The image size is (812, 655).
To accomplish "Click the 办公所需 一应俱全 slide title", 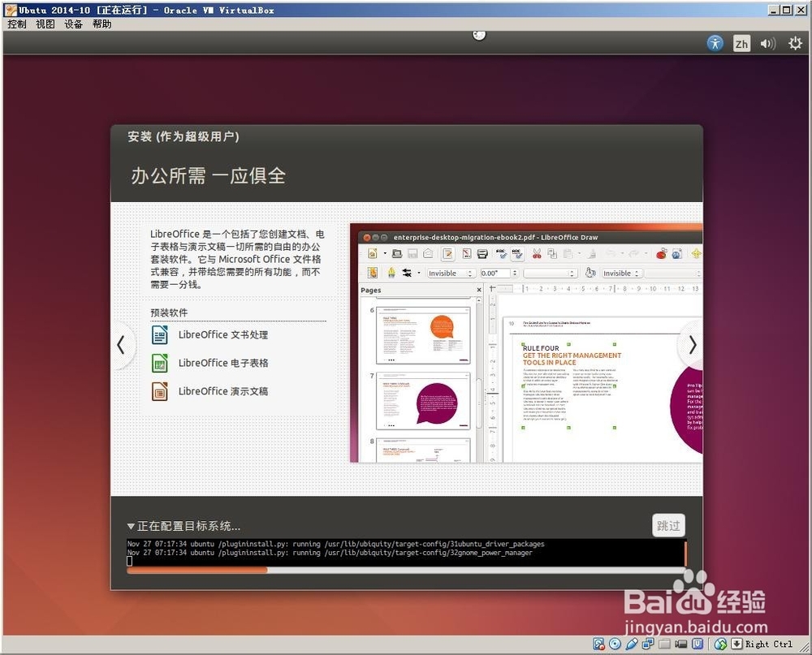I will pos(208,175).
